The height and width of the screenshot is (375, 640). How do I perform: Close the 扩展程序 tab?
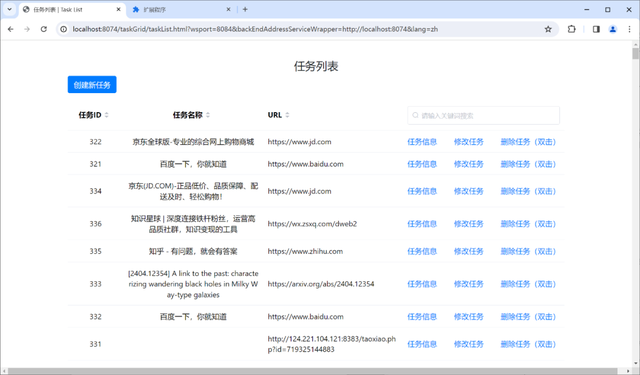pyautogui.click(x=229, y=9)
